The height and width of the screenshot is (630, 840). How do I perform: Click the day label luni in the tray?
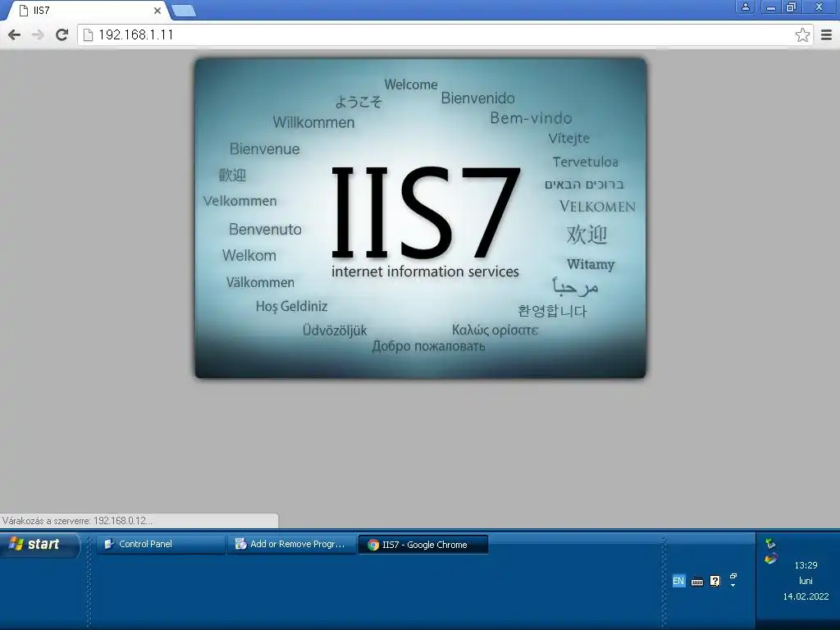(806, 581)
